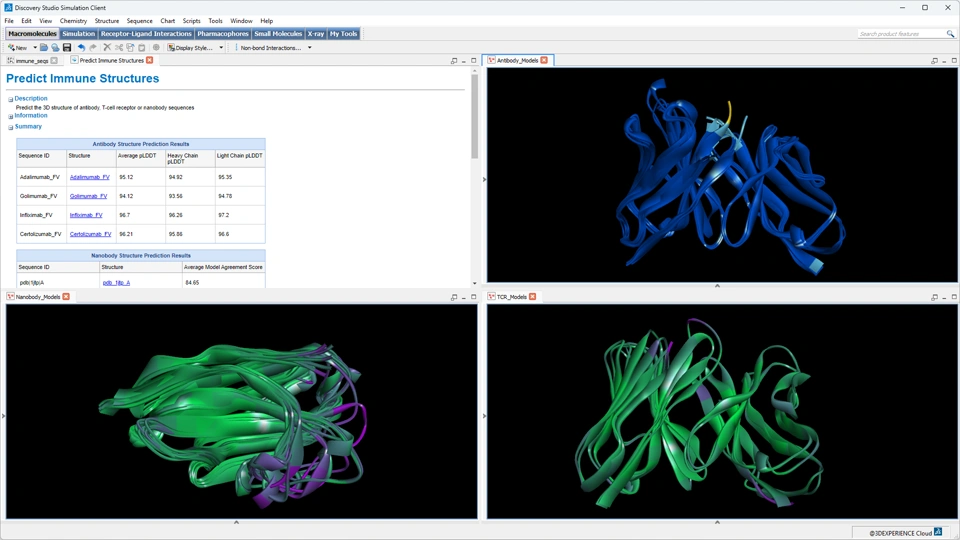Restore the TCR_Models pane via its icon
960x540 pixels.
(x=934, y=297)
